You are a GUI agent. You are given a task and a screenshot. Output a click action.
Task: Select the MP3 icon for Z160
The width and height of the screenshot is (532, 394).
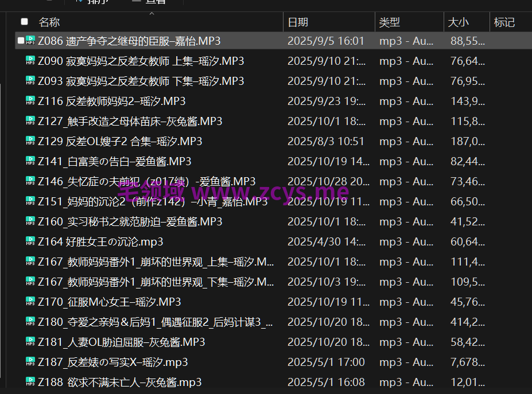[30, 221]
